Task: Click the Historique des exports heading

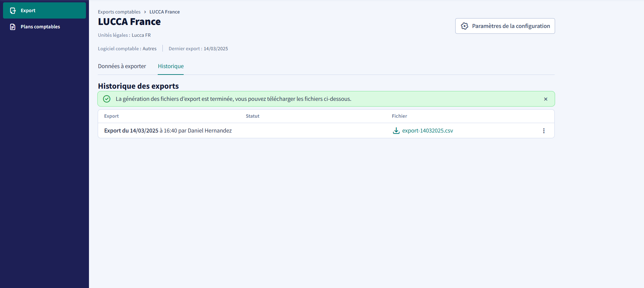Action: tap(139, 86)
